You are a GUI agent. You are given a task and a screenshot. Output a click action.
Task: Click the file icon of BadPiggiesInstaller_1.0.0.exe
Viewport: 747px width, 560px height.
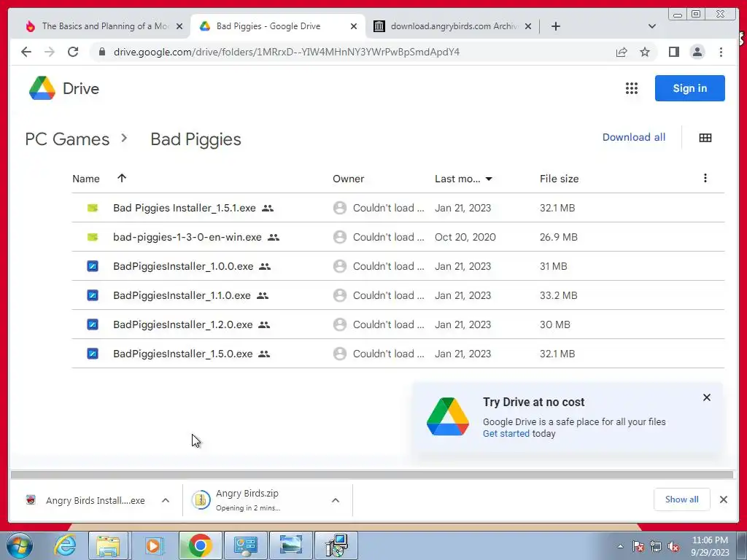[x=93, y=266]
